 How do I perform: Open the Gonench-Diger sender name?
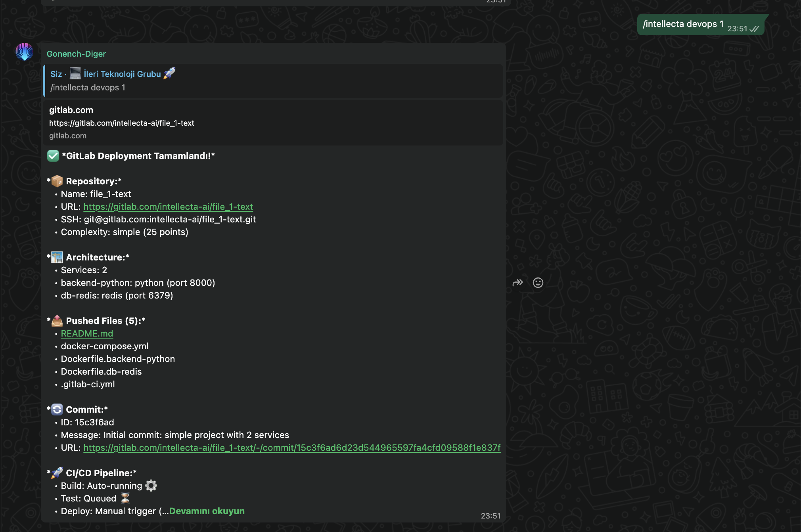pos(76,54)
